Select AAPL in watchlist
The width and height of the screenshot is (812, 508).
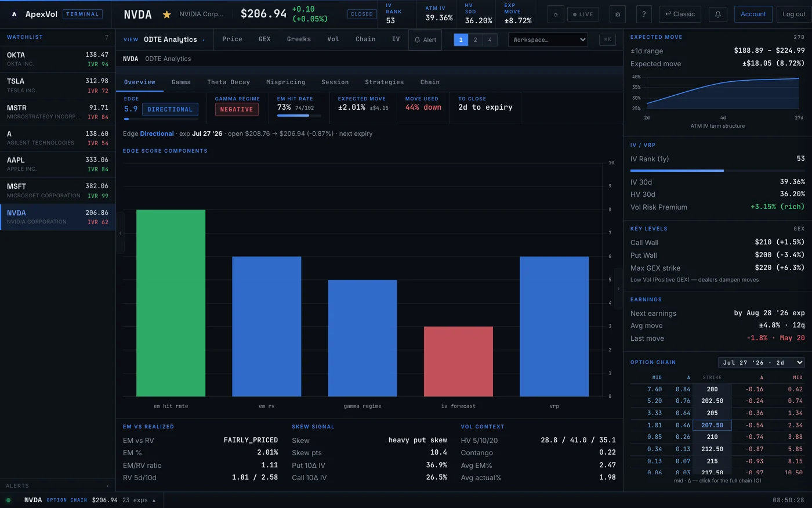(57, 164)
